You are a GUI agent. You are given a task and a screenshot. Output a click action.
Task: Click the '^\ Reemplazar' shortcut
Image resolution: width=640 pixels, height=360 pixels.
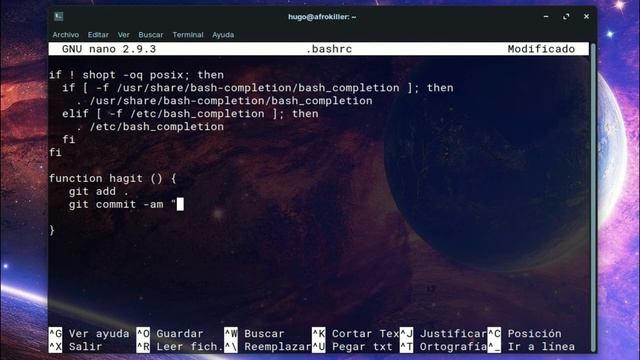(x=268, y=347)
